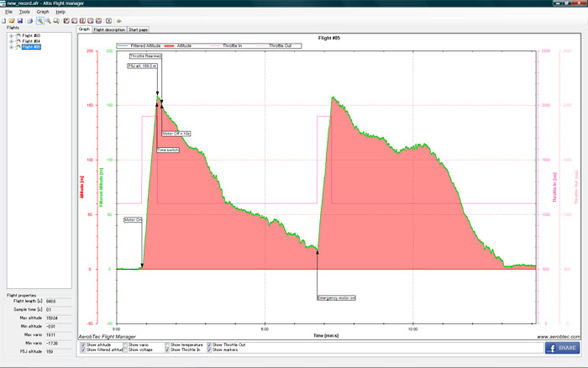Viewport: 588px width, 368px height.
Task: Click the Filtered Altitude legend entry
Action: 139,45
